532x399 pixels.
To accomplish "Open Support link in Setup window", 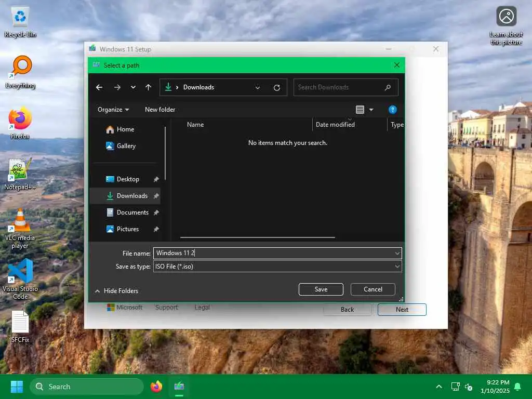I will click(167, 308).
